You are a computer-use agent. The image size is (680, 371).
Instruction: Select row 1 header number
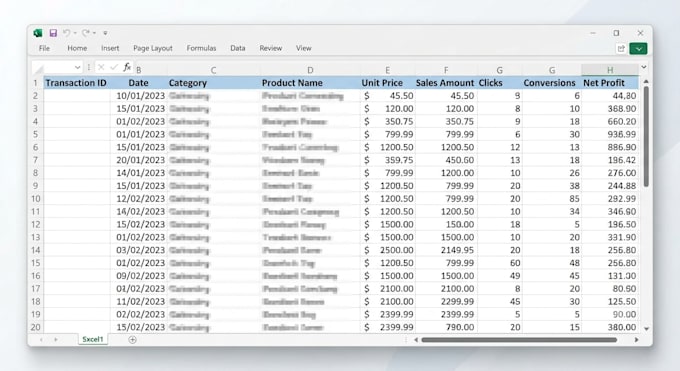point(36,83)
